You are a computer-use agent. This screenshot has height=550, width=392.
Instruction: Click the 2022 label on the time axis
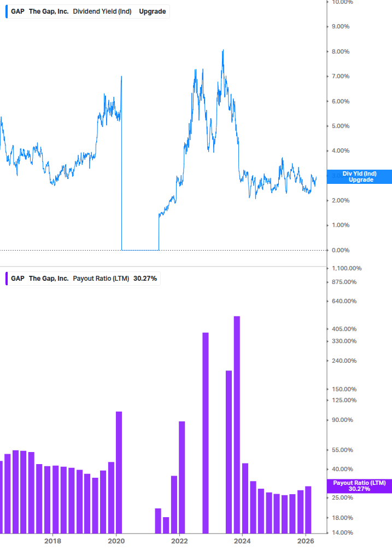[x=179, y=541]
